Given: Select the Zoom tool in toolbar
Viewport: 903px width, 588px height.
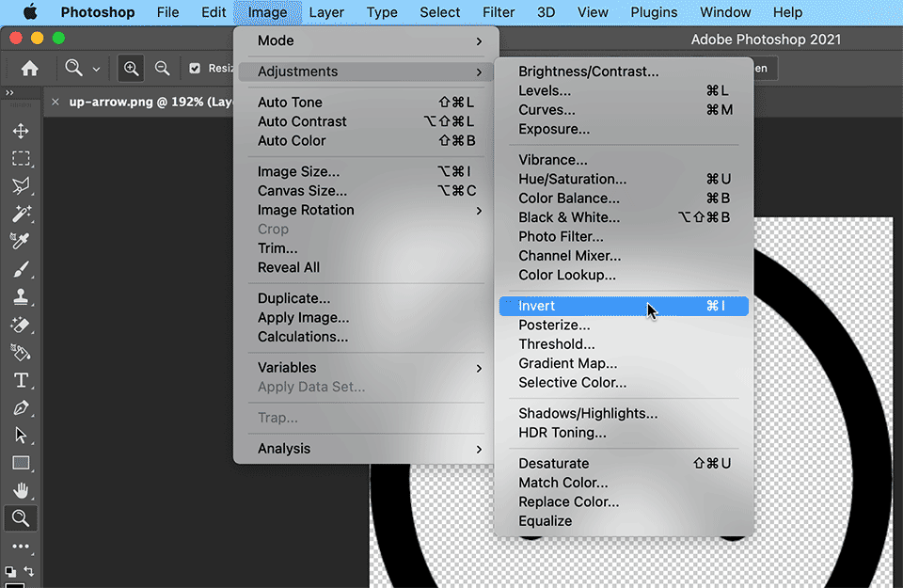Looking at the screenshot, I should tap(21, 518).
